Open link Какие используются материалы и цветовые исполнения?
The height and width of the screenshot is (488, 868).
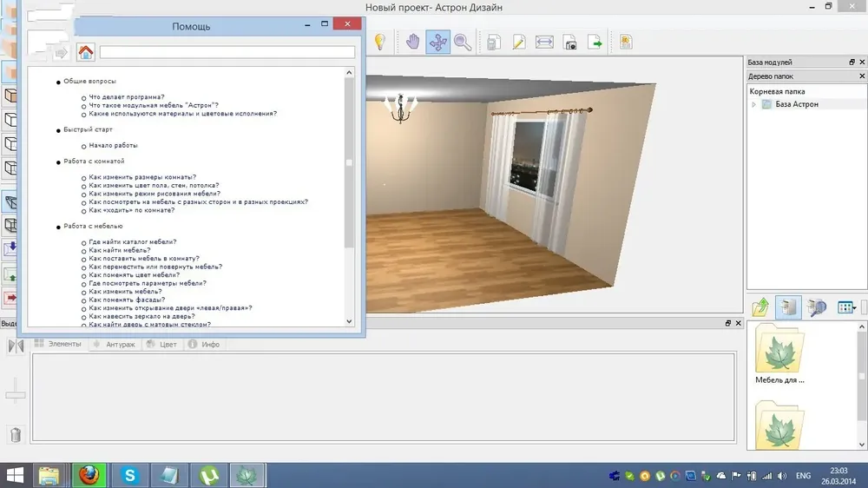tap(182, 114)
